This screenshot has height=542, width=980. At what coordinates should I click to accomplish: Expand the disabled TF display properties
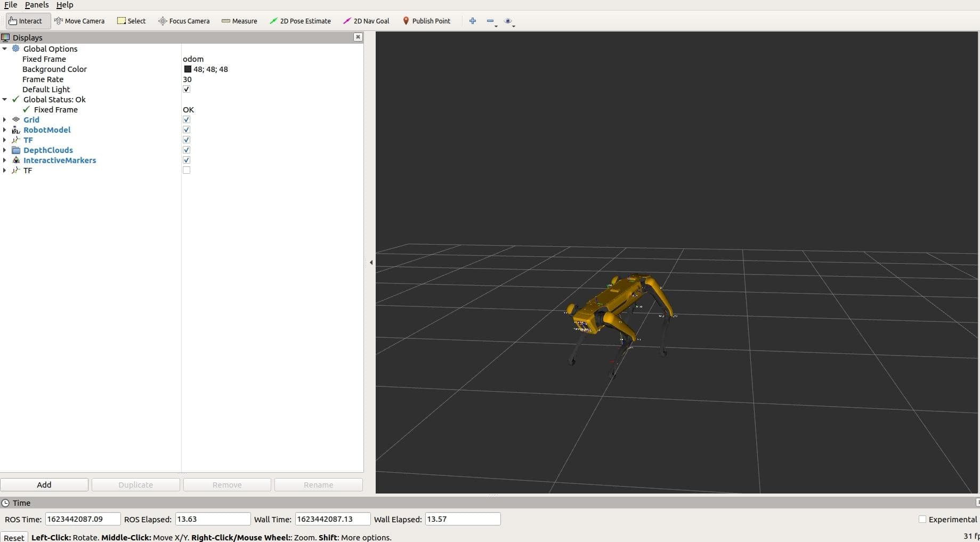tap(5, 170)
